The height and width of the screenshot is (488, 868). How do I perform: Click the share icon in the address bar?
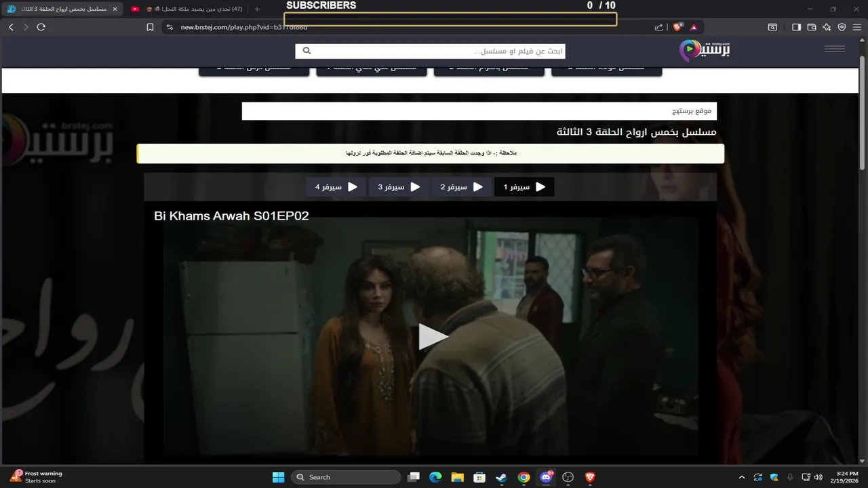[x=658, y=27]
